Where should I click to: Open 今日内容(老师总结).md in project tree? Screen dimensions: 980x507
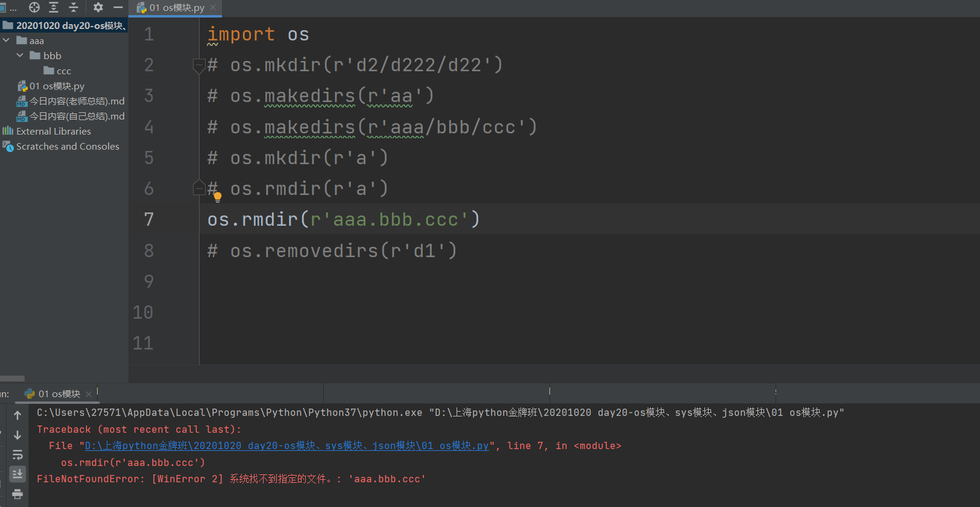click(77, 101)
